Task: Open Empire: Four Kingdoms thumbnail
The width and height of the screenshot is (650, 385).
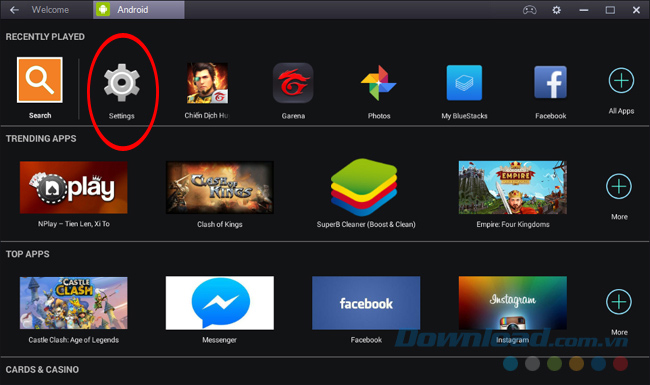Action: 513,187
